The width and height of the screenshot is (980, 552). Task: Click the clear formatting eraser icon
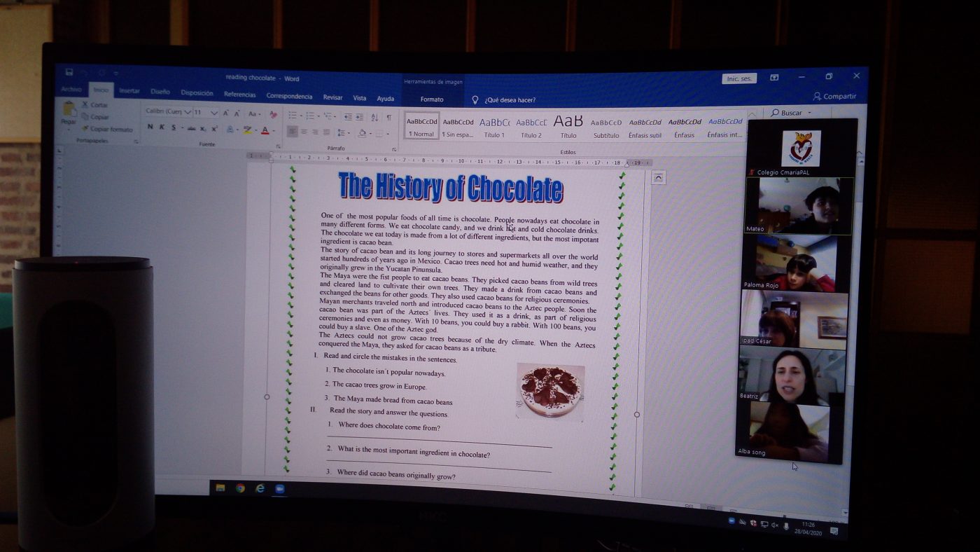274,114
